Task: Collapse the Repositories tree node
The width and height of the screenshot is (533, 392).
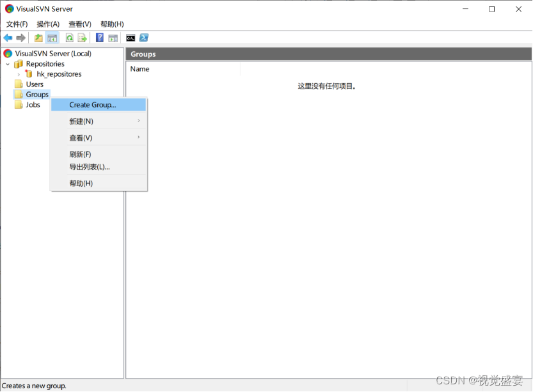Action: (8, 64)
